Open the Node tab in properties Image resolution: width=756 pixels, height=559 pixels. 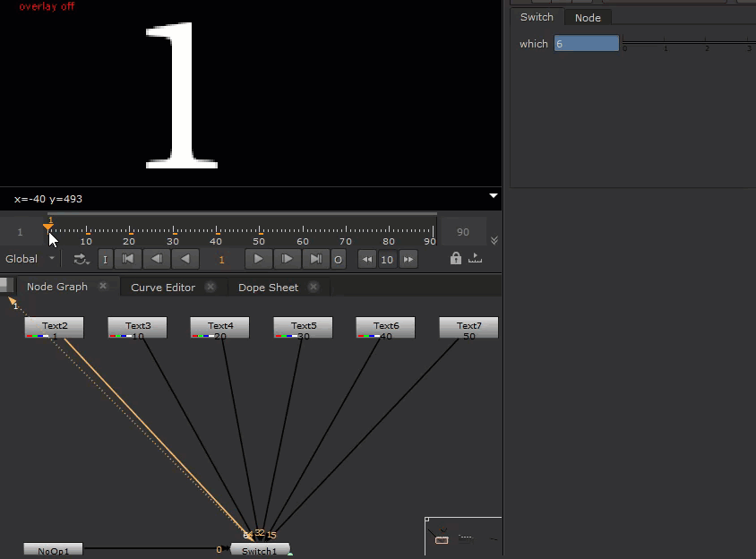588,18
